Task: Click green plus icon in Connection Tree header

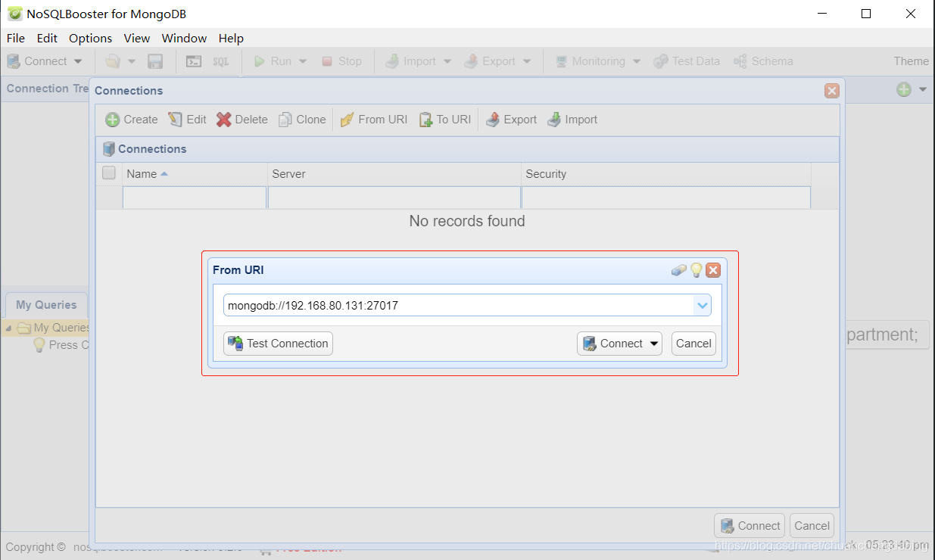Action: click(904, 89)
